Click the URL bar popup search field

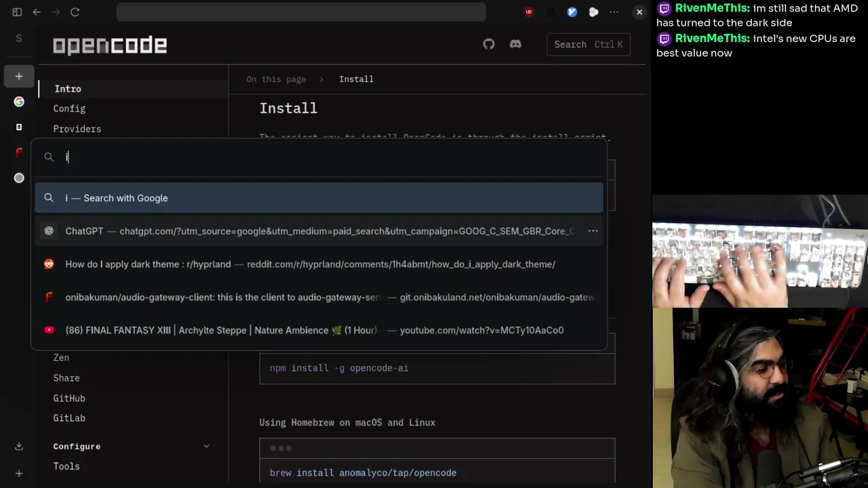[319, 157]
